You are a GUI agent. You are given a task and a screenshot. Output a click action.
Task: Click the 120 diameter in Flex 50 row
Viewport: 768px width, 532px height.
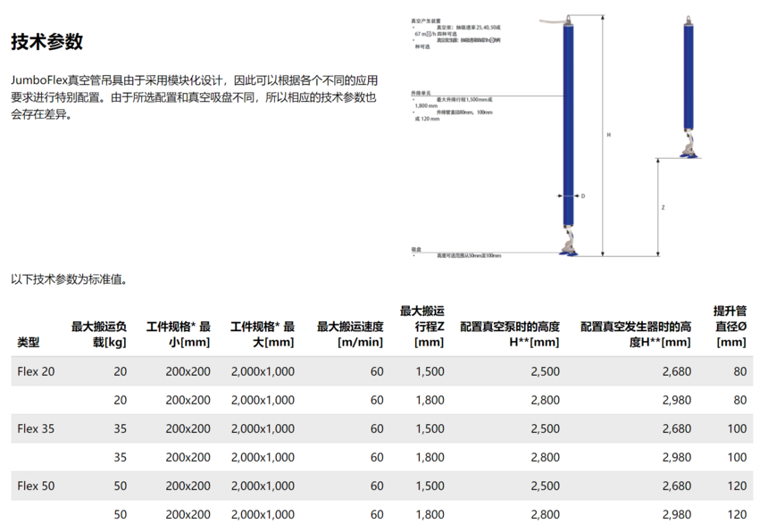coord(737,486)
